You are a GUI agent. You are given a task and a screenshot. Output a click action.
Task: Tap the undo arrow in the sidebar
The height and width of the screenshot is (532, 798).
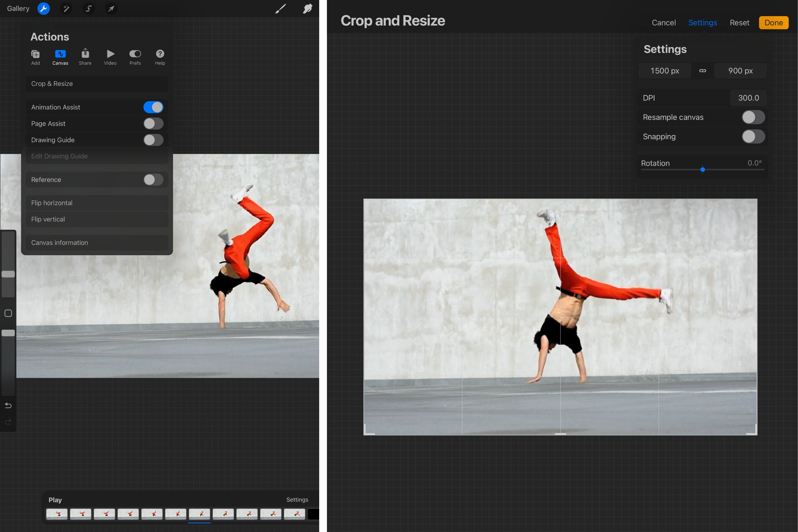[8, 405]
